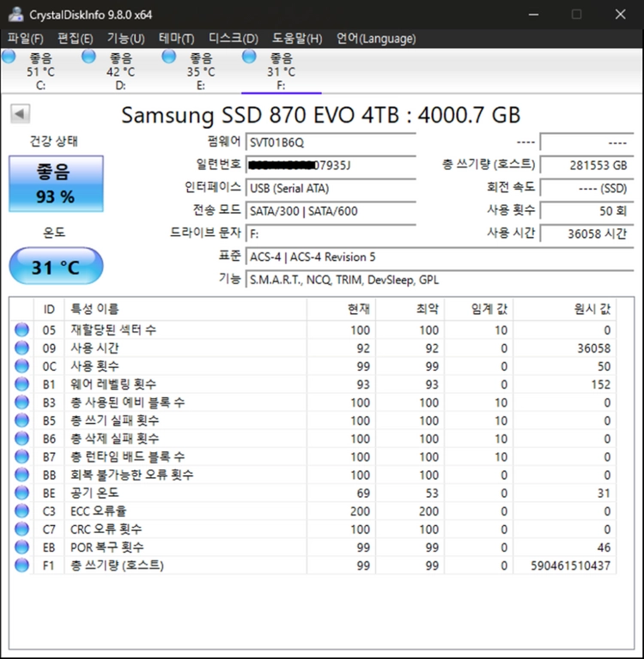Click the interface field USB (Serial ATA)
The width and height of the screenshot is (644, 659).
[331, 188]
